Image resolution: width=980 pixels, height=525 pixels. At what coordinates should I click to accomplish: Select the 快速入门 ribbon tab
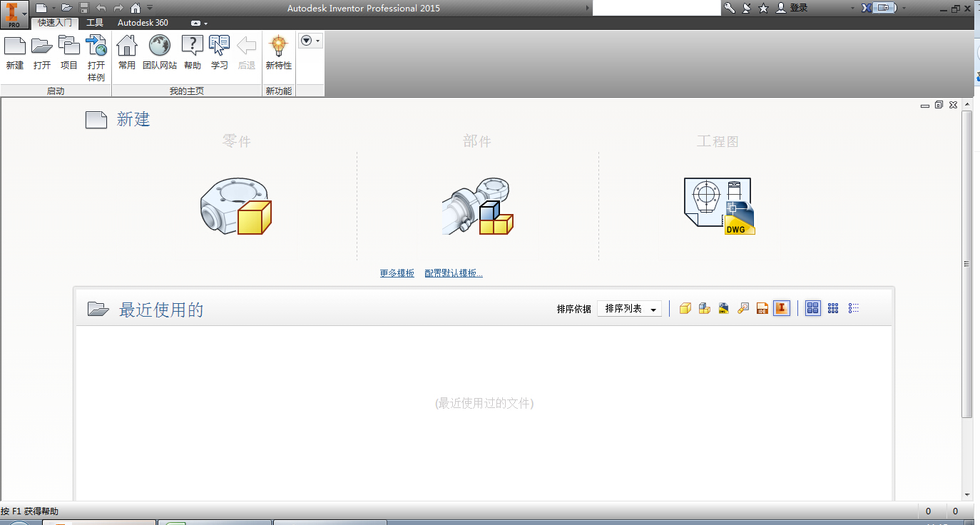pyautogui.click(x=55, y=23)
